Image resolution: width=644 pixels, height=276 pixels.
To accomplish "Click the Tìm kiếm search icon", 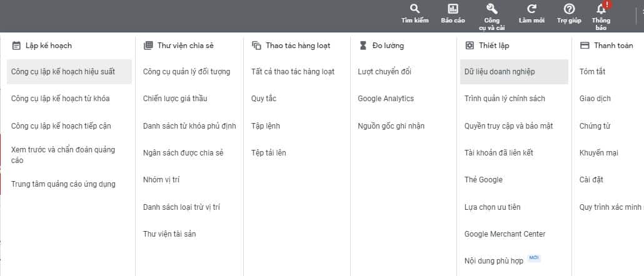I will [x=415, y=9].
